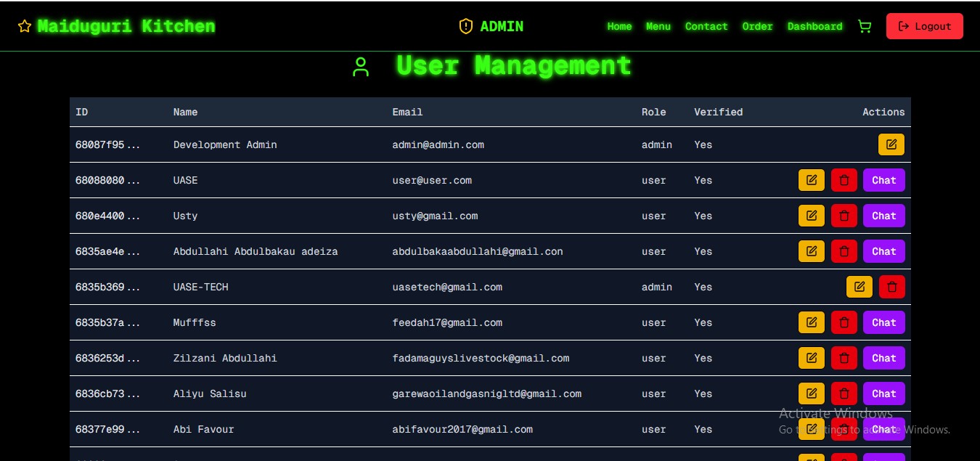Delete the Mufffss user account
This screenshot has height=461, width=980.
(x=844, y=322)
